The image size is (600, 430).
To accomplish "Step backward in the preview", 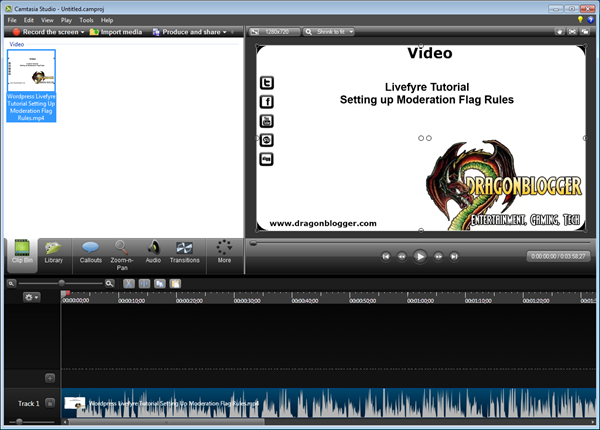I will tap(401, 256).
